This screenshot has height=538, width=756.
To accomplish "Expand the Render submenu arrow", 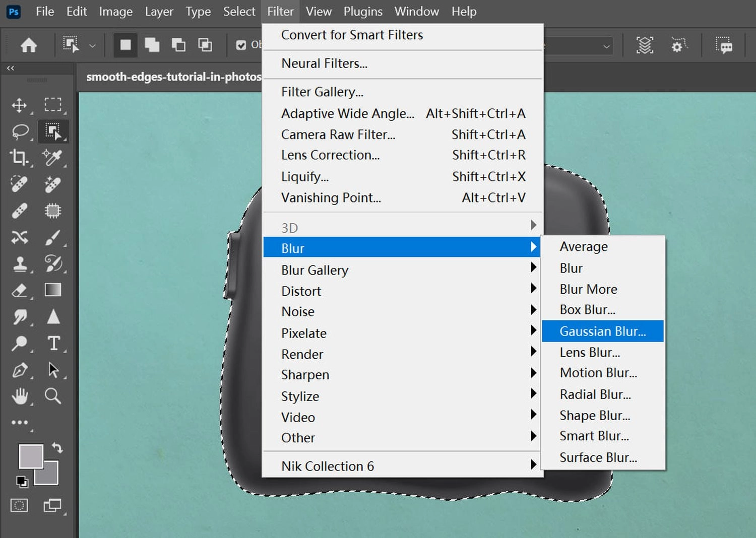I will pyautogui.click(x=533, y=351).
